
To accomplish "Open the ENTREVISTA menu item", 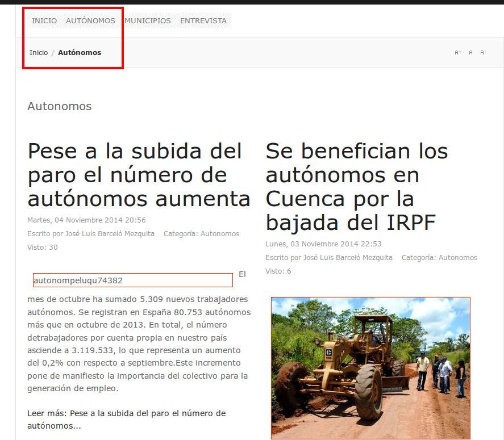I will point(203,20).
